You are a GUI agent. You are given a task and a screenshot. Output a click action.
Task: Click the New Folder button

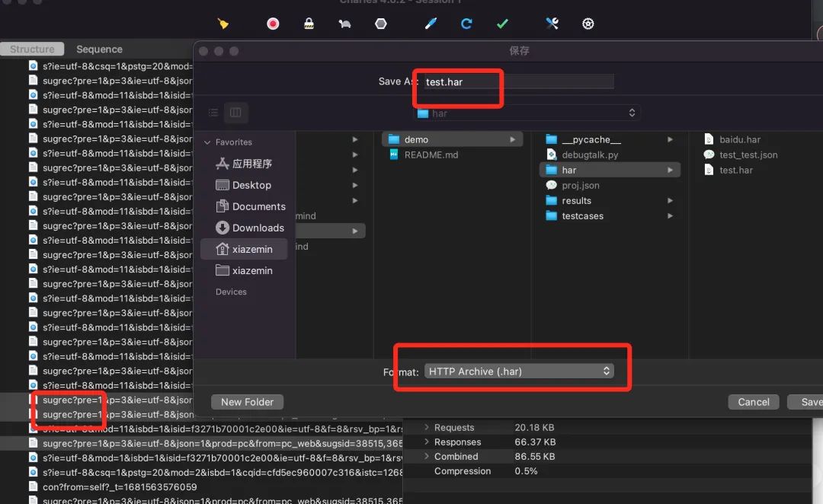pyautogui.click(x=247, y=402)
